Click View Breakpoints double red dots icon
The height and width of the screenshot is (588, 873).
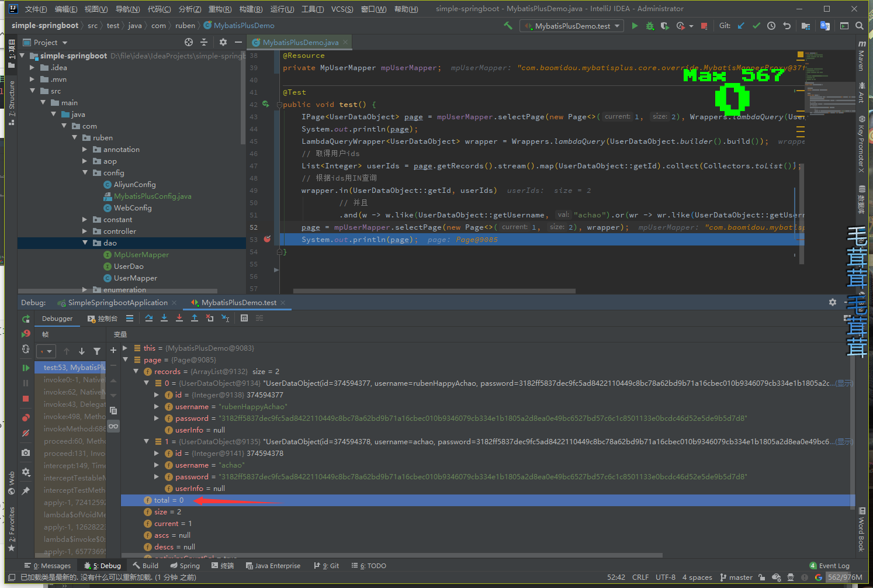tap(26, 418)
